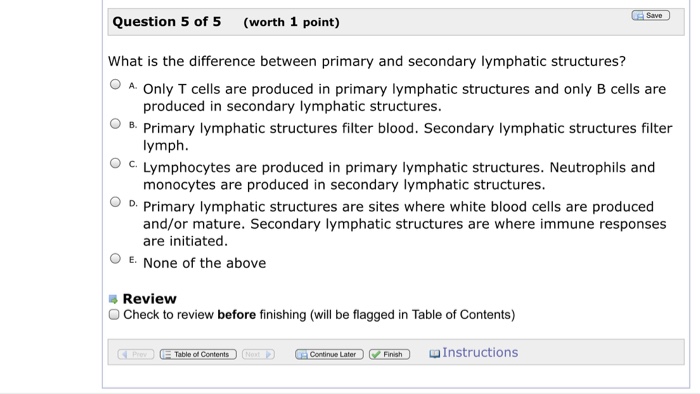Open the Table of Contents

198,354
